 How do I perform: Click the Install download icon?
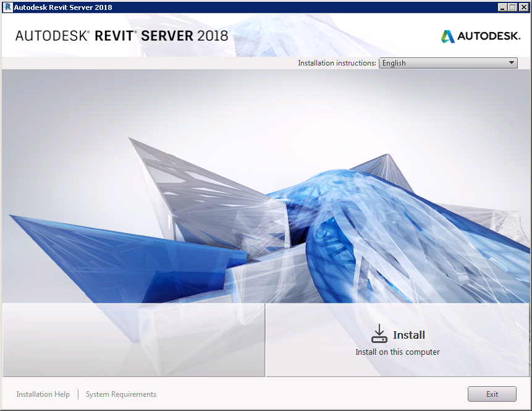coord(379,334)
